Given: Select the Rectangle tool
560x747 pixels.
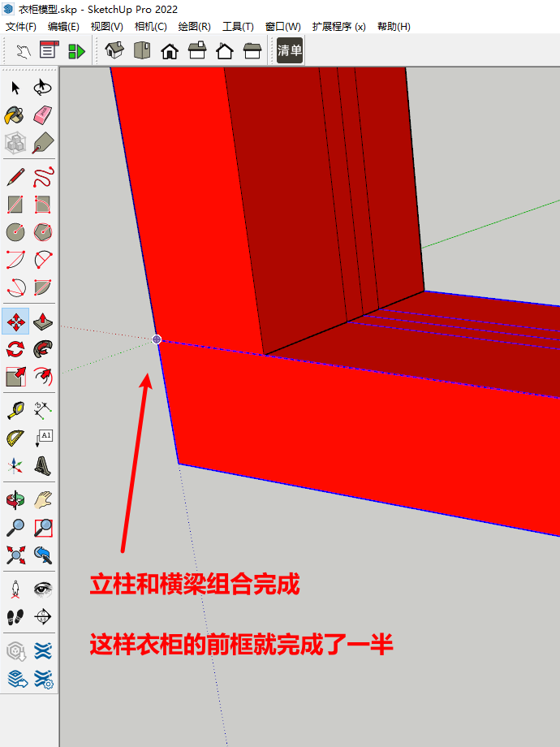Looking at the screenshot, I should (x=15, y=205).
